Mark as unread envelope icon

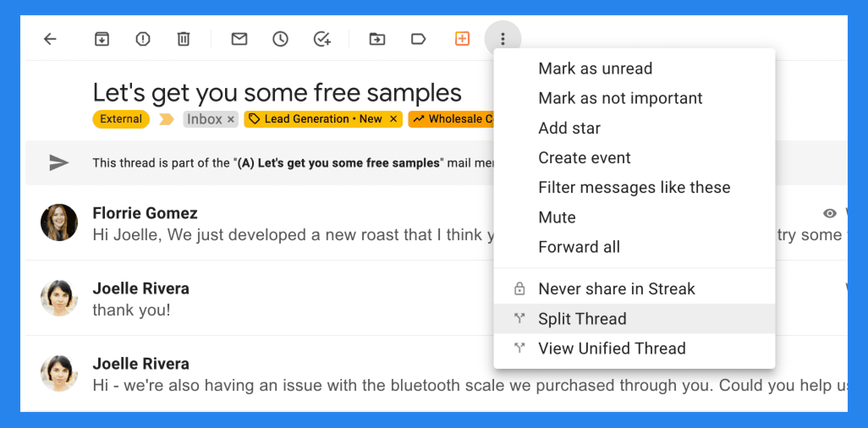point(239,39)
